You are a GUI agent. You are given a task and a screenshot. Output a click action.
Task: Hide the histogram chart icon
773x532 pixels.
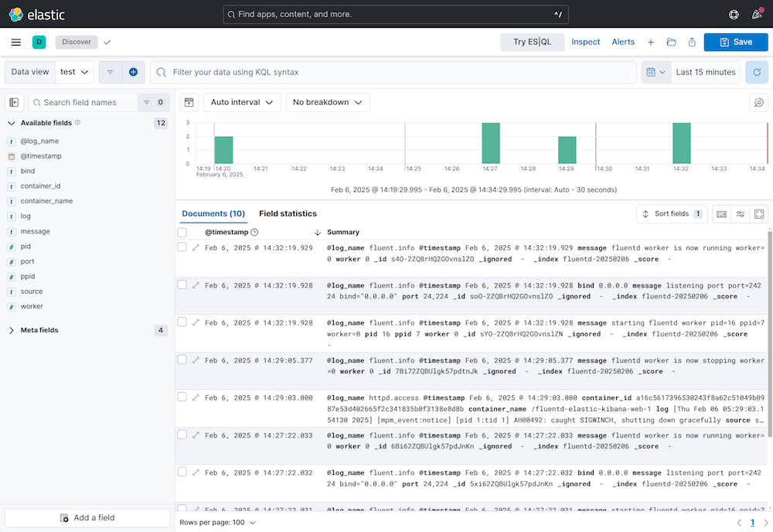pos(189,102)
